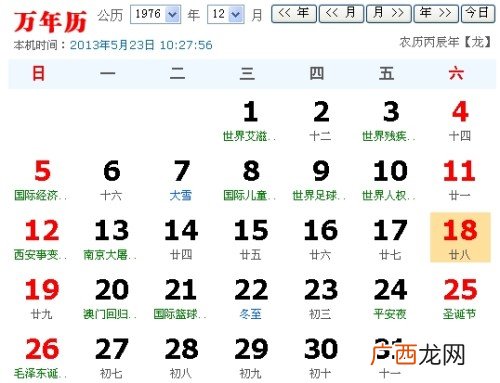Select December 25 圣诞节

460,299
